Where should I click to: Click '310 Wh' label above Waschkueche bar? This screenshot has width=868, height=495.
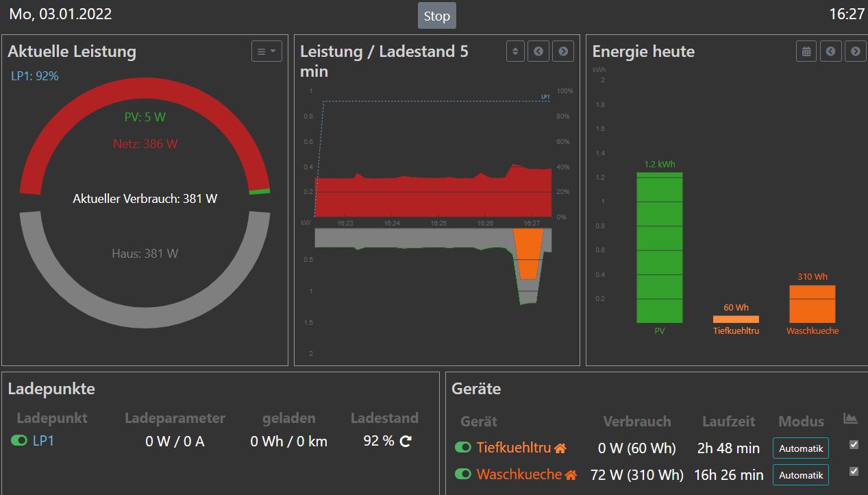813,277
